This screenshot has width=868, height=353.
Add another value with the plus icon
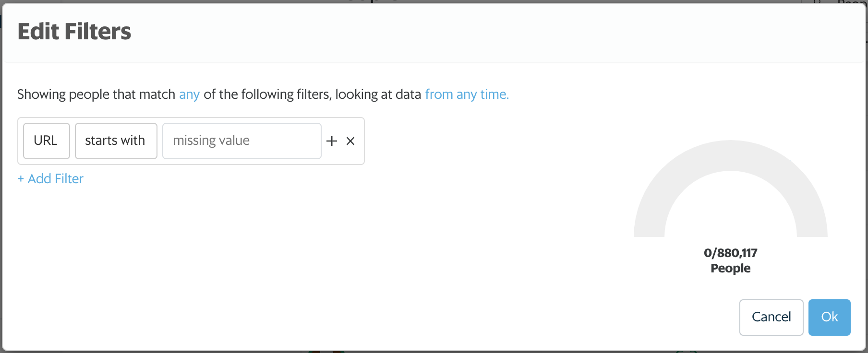[332, 141]
